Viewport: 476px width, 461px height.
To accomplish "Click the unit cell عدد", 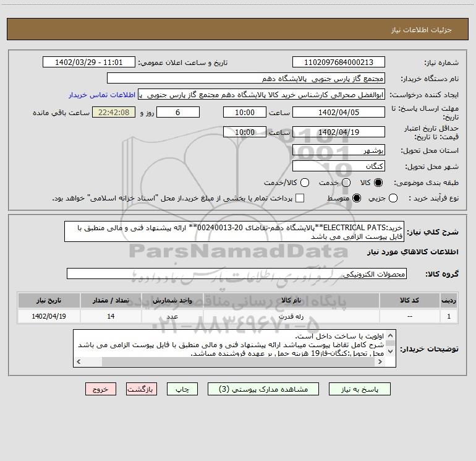I will [172, 316].
